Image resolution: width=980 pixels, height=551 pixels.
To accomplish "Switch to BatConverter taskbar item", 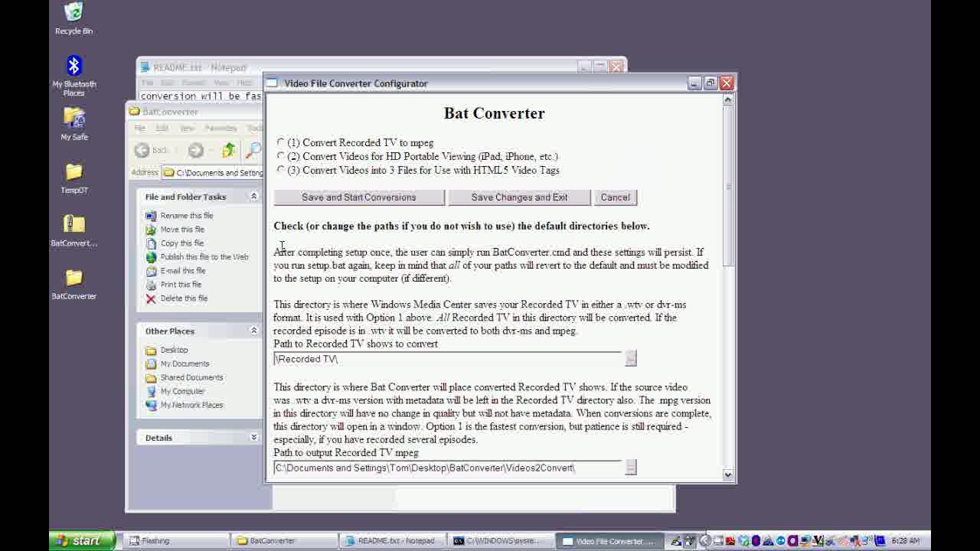I will [284, 540].
